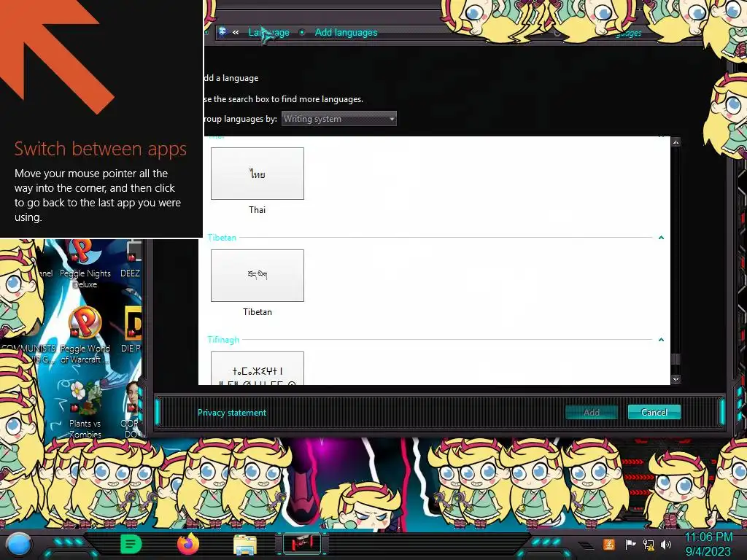Viewport: 747px width, 560px height.
Task: Click the Tibetan language label
Action: pyautogui.click(x=258, y=312)
